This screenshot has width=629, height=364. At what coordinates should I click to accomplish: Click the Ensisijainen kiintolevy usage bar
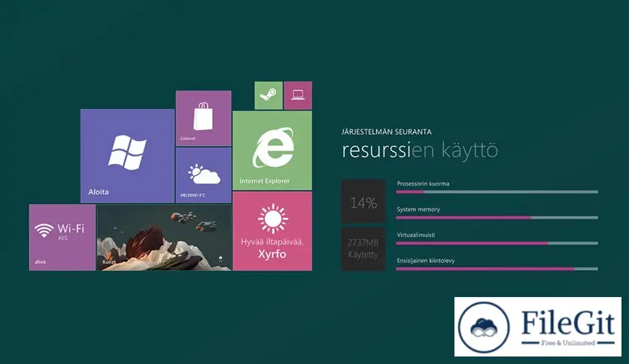(x=497, y=269)
